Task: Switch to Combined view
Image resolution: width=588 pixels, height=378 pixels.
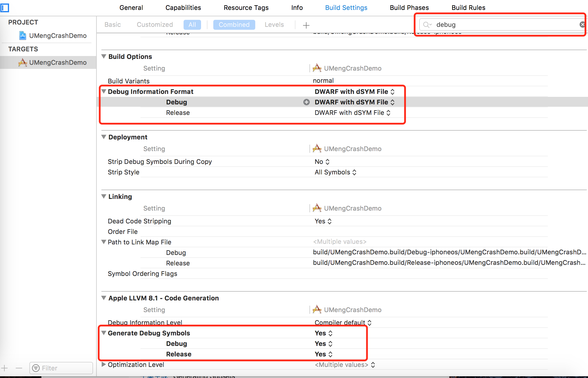Action: 234,24
